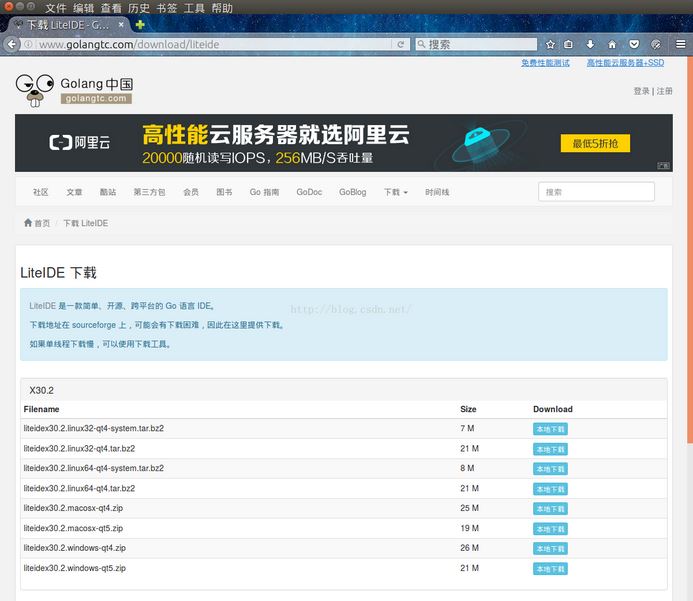Download liteidex30.2.linux32-qt4-system.tar.bz2 via 本地下载
The image size is (693, 601).
(x=550, y=429)
